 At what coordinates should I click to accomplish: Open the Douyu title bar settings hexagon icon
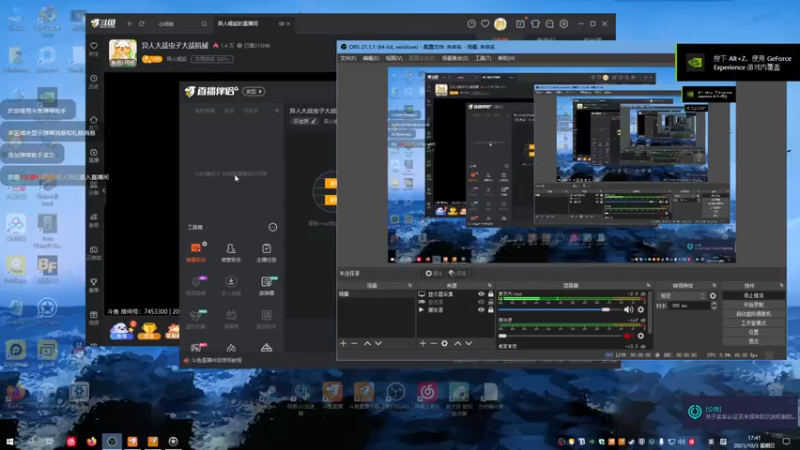[x=564, y=23]
